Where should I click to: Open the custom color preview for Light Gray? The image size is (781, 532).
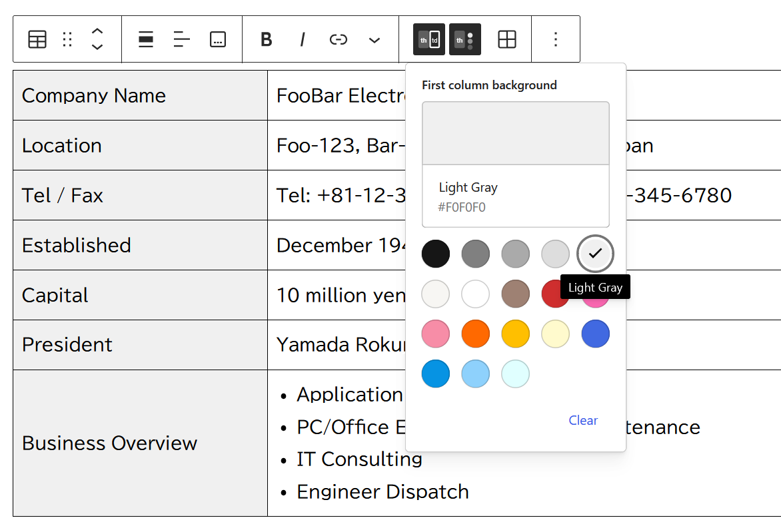516,133
